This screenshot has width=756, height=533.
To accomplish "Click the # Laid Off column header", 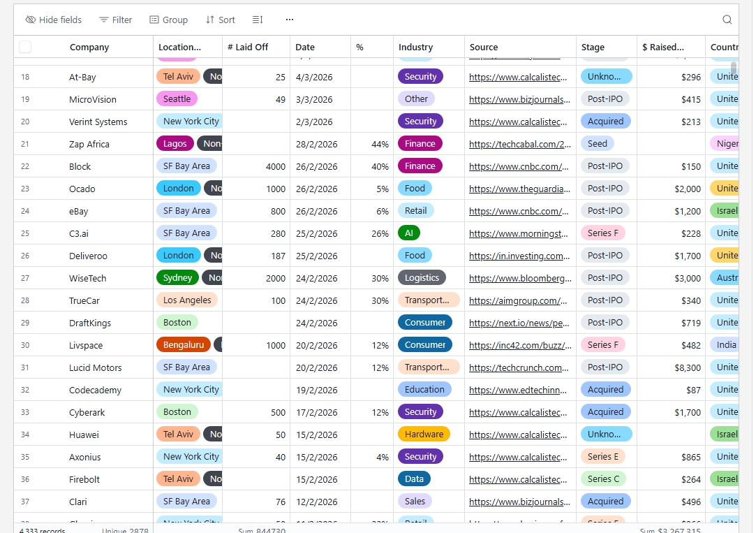I will (x=256, y=48).
